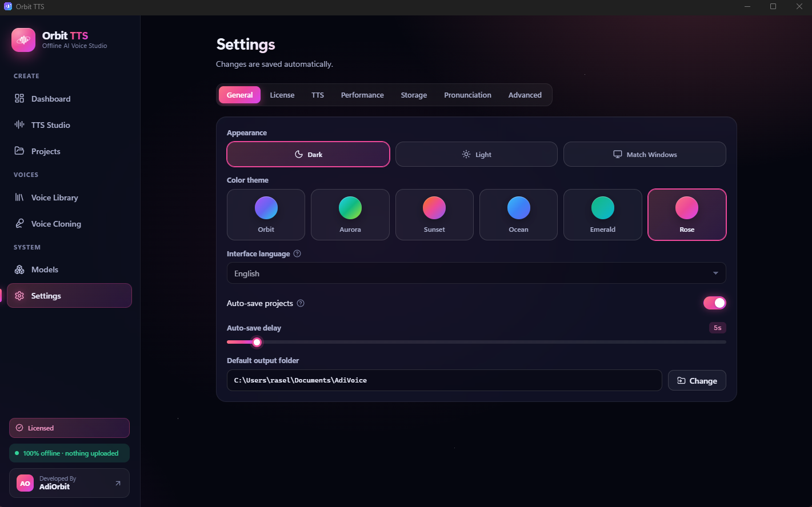This screenshot has width=812, height=507.
Task: Click the Orbit TTS logo icon
Action: pyautogui.click(x=23, y=40)
